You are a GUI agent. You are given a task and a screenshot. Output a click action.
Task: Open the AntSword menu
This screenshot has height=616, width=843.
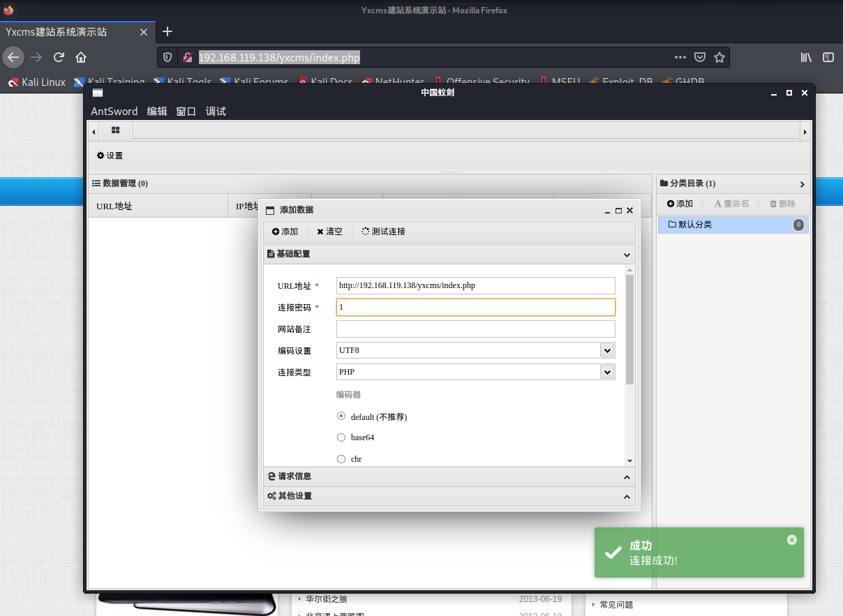tap(114, 112)
